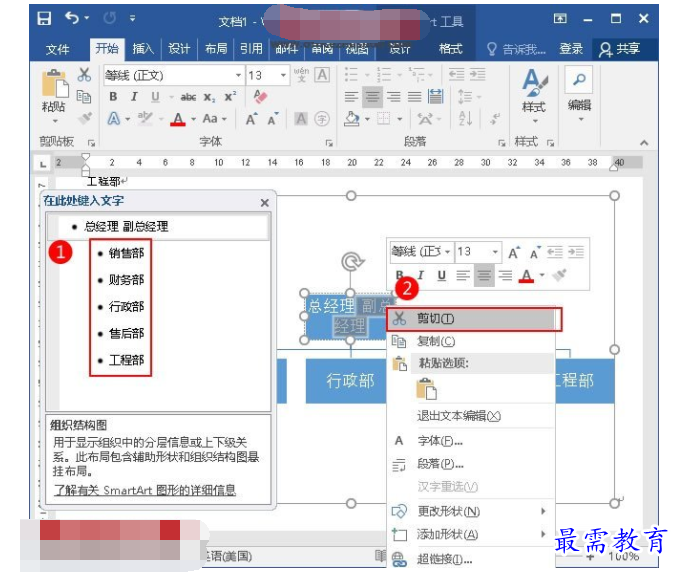Click the 登录 Sign in button

pyautogui.click(x=571, y=49)
